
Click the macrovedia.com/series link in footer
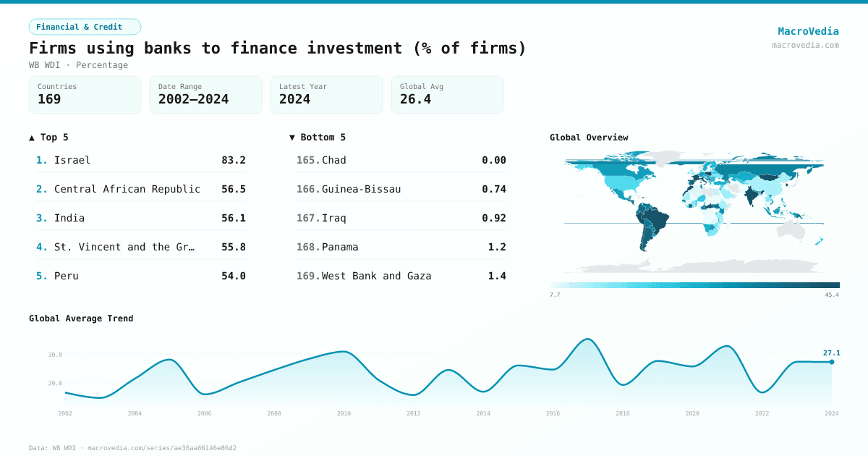tap(162, 447)
